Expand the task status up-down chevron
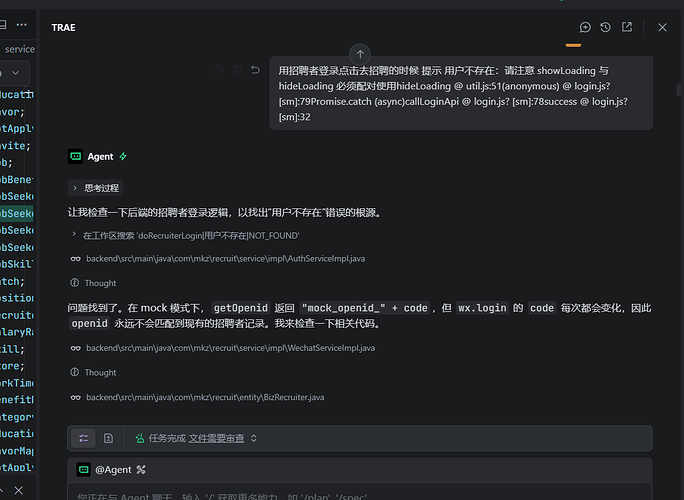Image resolution: width=684 pixels, height=500 pixels. point(253,438)
